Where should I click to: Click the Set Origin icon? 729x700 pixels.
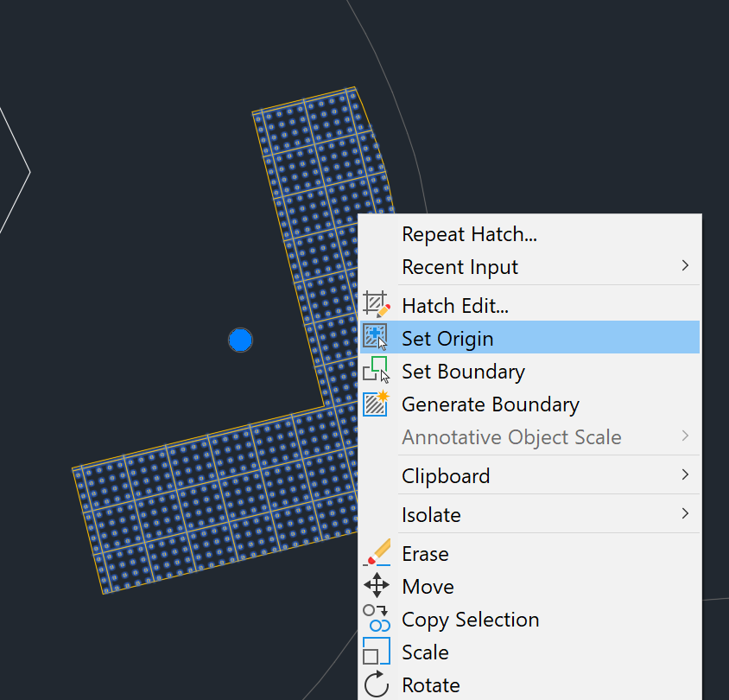pyautogui.click(x=376, y=337)
